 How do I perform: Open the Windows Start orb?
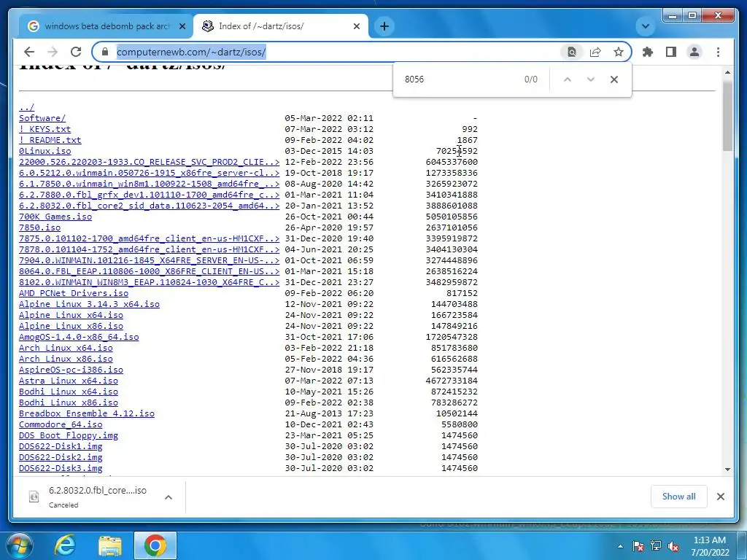click(18, 545)
